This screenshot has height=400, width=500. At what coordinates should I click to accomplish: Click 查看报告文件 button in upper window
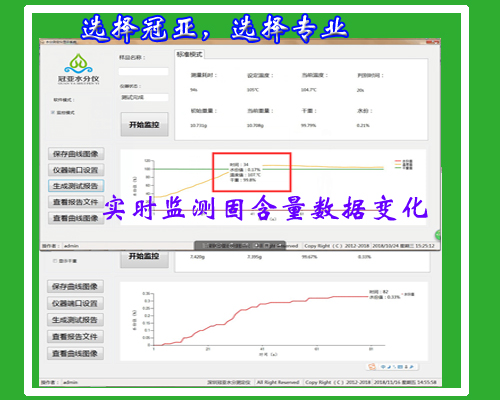[x=76, y=202]
